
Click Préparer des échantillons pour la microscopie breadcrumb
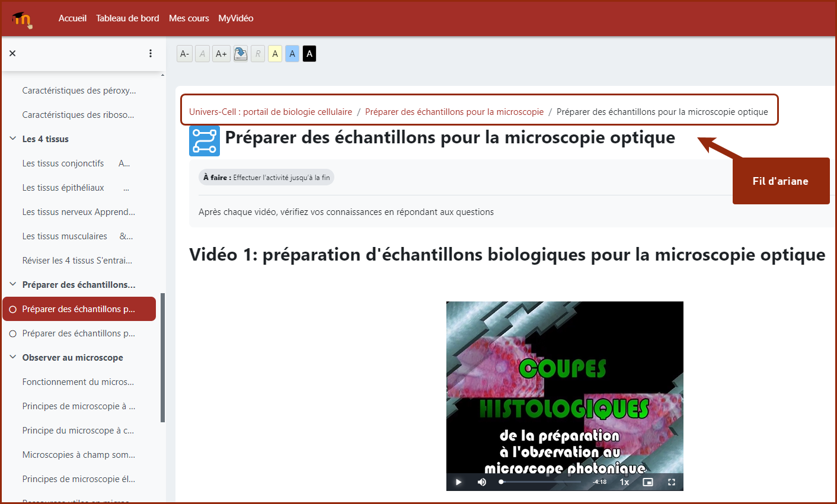(454, 111)
